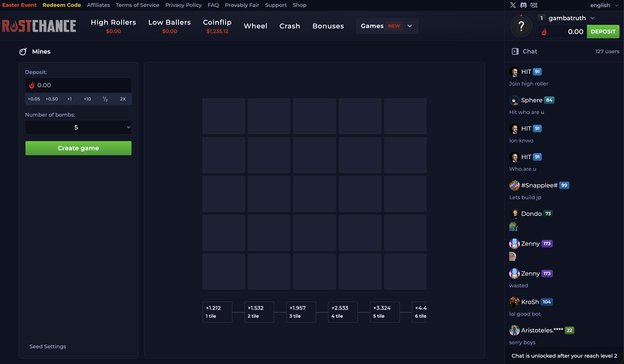Click the Pepe emoji in Dondo's message

click(514, 227)
